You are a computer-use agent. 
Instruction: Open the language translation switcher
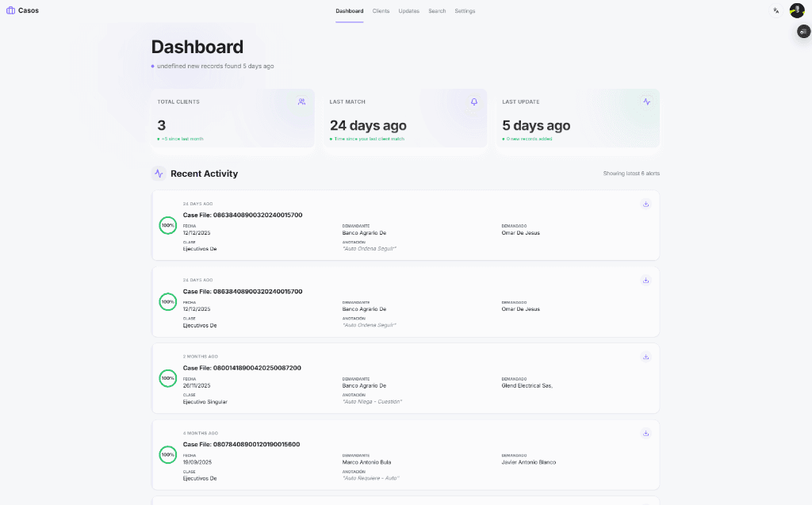coord(776,10)
